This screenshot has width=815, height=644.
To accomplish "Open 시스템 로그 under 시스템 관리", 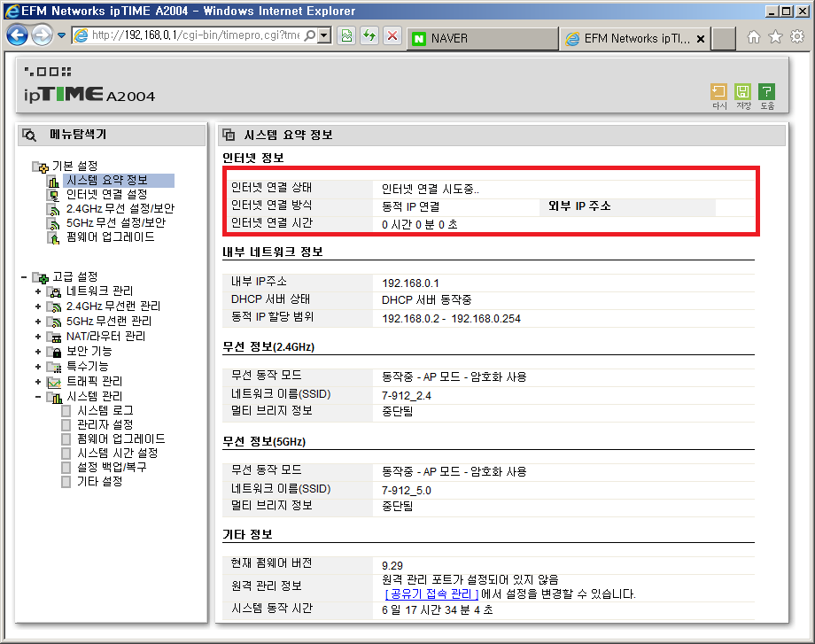I will 105,411.
